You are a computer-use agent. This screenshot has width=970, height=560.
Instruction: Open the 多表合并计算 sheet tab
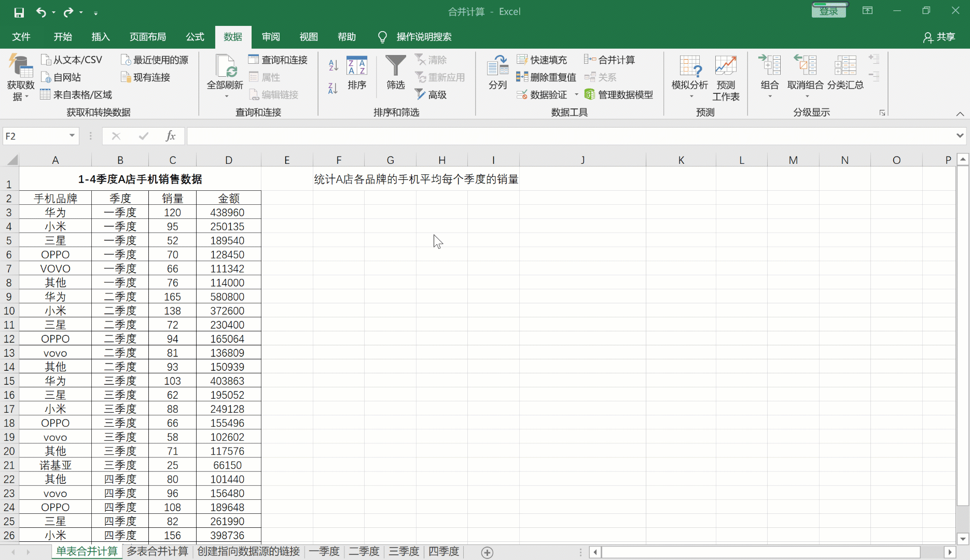157,551
